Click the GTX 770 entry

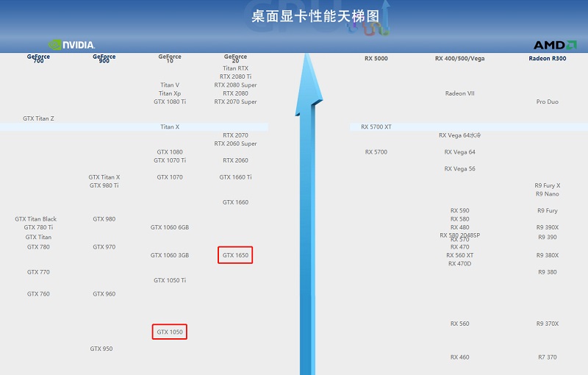point(38,272)
